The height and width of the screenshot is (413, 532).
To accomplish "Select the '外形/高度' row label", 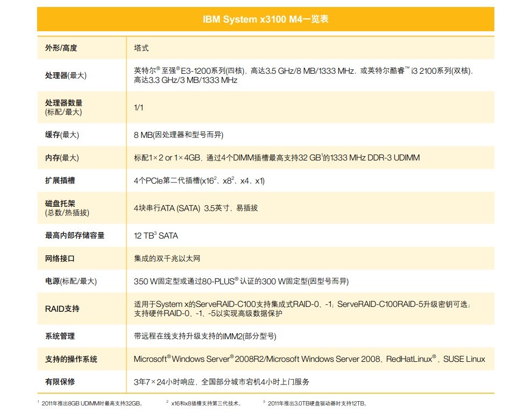I will coord(61,48).
